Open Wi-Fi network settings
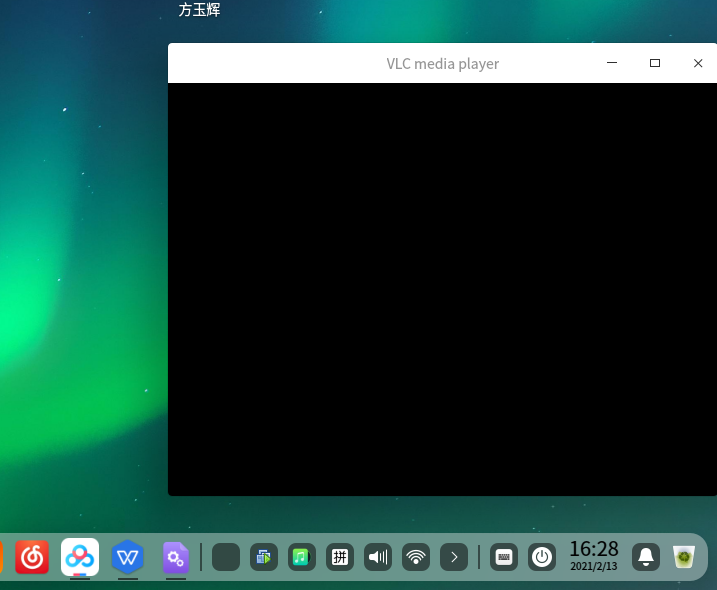 point(416,557)
